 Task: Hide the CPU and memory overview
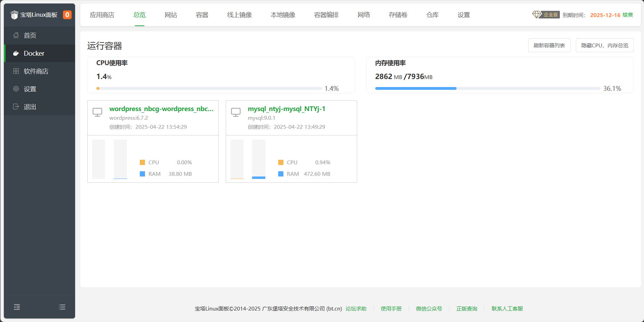click(x=604, y=45)
